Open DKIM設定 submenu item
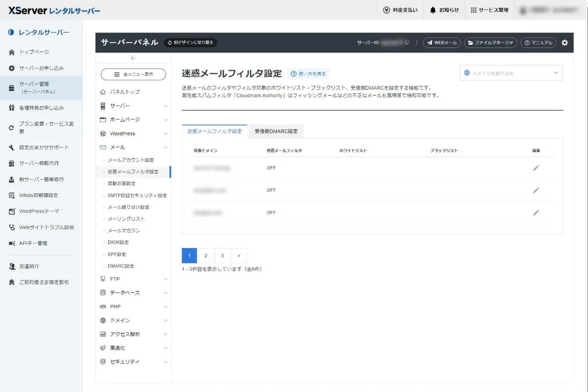Screen dimensions: 588x392 click(x=118, y=242)
